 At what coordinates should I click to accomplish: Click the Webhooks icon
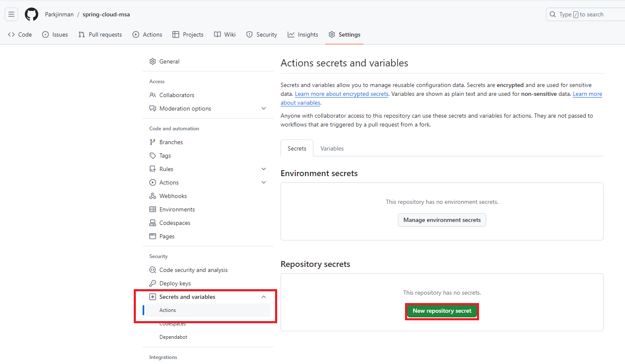pyautogui.click(x=153, y=196)
